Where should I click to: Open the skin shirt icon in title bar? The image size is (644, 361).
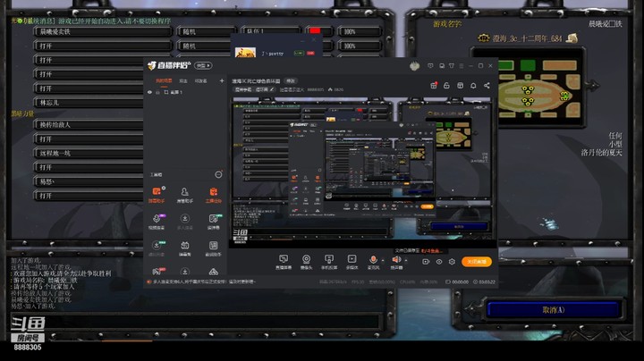tap(452, 65)
